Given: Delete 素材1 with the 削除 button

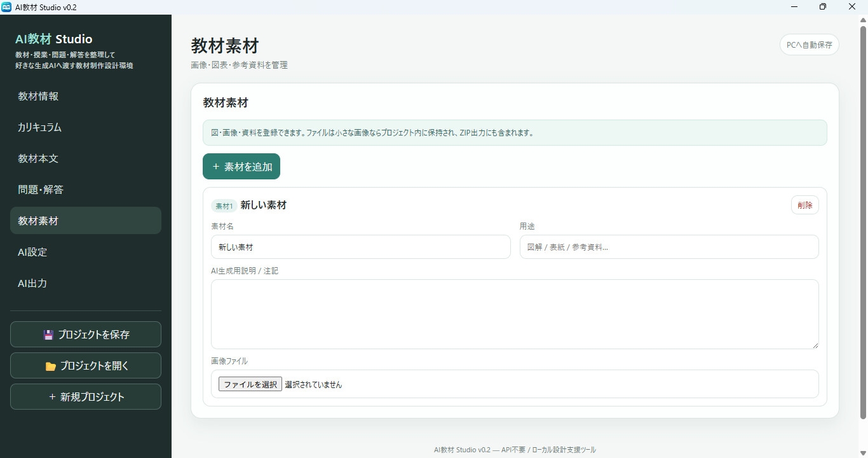Looking at the screenshot, I should pyautogui.click(x=805, y=205).
